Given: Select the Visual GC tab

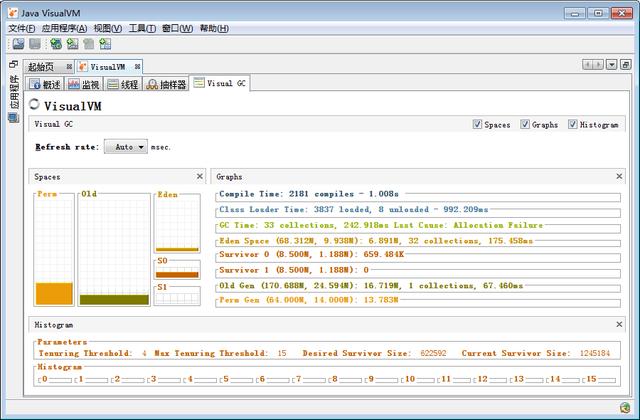Looking at the screenshot, I should point(220,83).
